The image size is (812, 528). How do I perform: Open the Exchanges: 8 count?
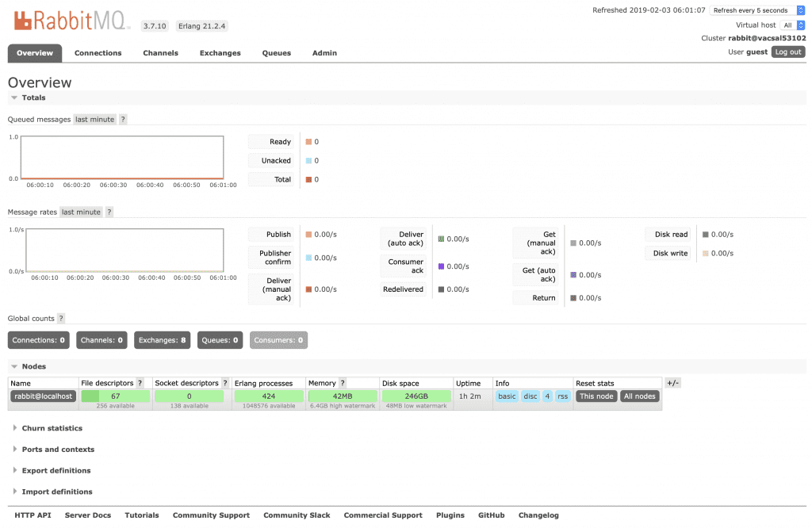tap(162, 341)
